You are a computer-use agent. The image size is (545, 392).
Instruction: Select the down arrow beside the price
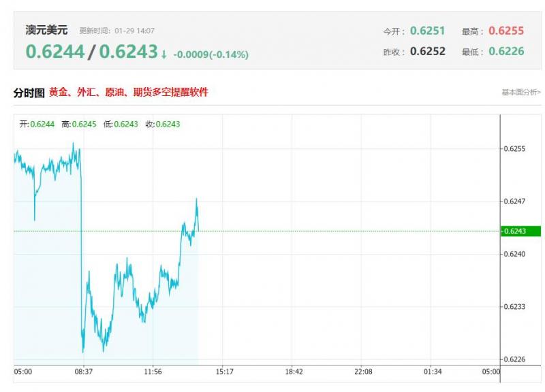(163, 54)
